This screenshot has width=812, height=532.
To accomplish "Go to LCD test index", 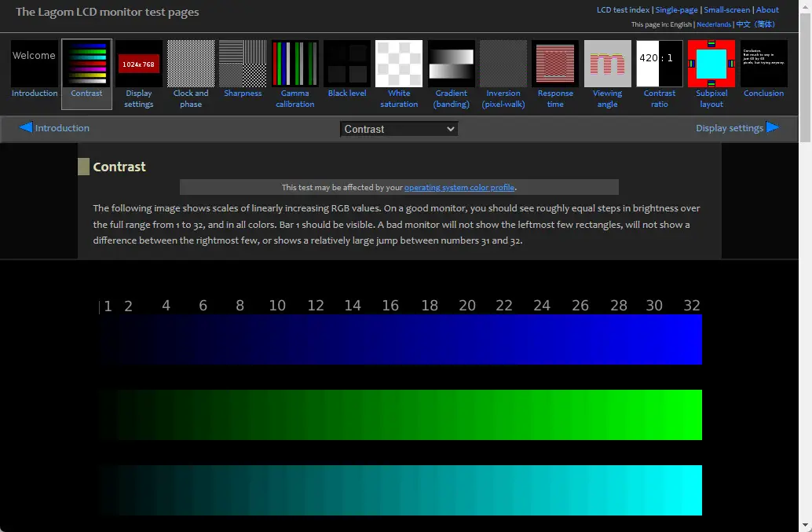I will click(623, 10).
